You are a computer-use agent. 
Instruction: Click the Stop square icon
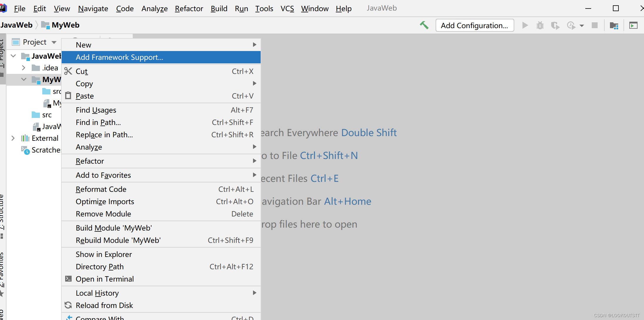[595, 25]
